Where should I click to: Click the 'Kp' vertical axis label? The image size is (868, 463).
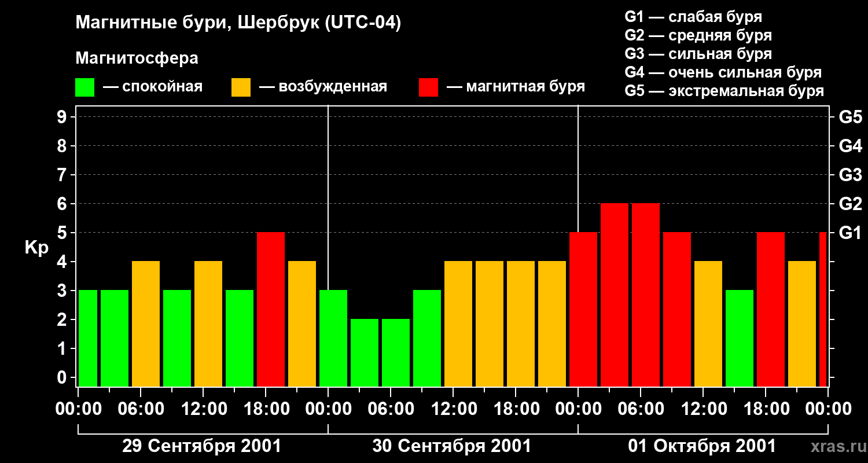pyautogui.click(x=36, y=248)
